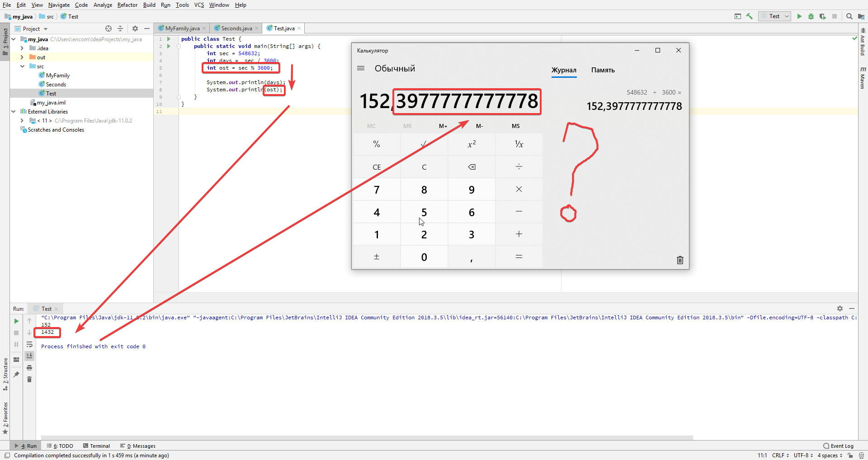Switch to Seconds.java editor tab
This screenshot has width=868, height=460.
click(236, 28)
